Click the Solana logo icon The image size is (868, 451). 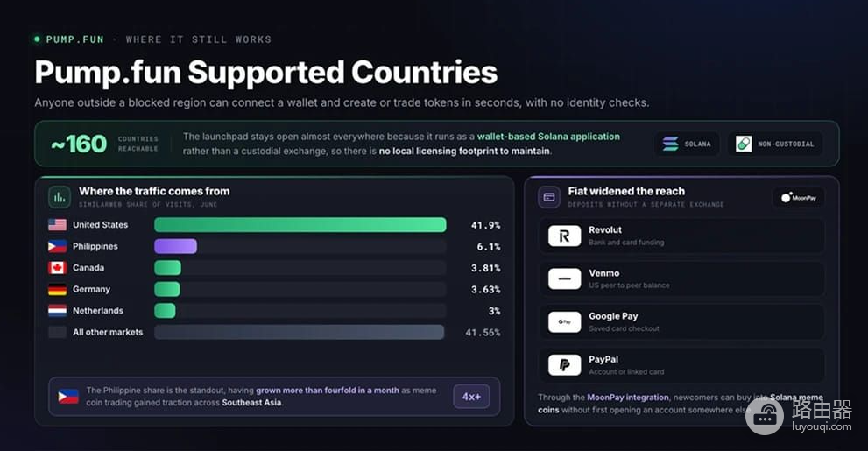(x=670, y=144)
